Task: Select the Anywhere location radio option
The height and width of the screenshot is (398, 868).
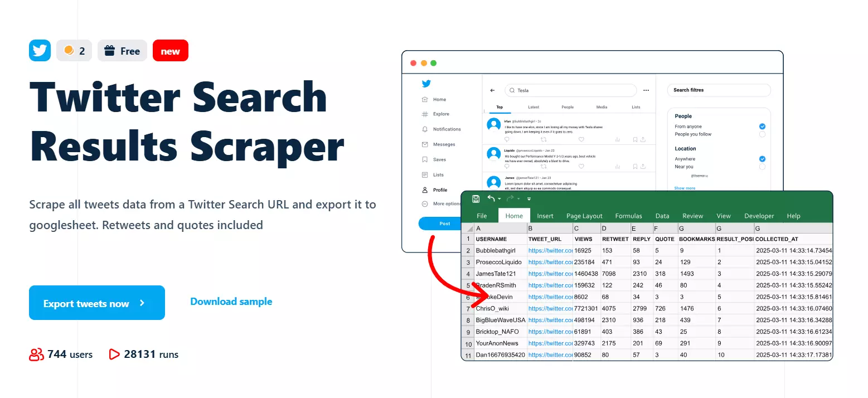Action: point(762,159)
